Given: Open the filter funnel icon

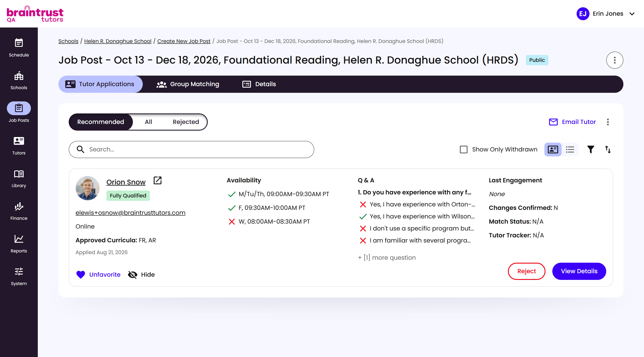Looking at the screenshot, I should (x=591, y=149).
